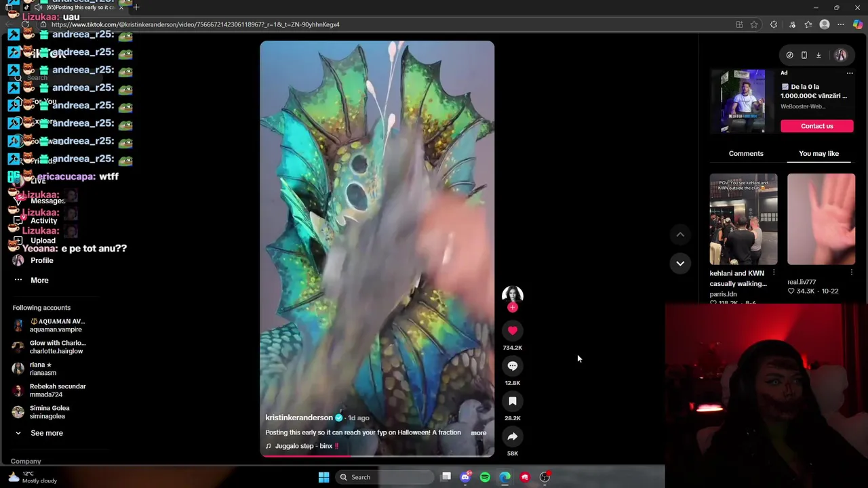Image resolution: width=868 pixels, height=488 pixels.
Task: Open Task View on the taskbar
Action: pos(446,477)
